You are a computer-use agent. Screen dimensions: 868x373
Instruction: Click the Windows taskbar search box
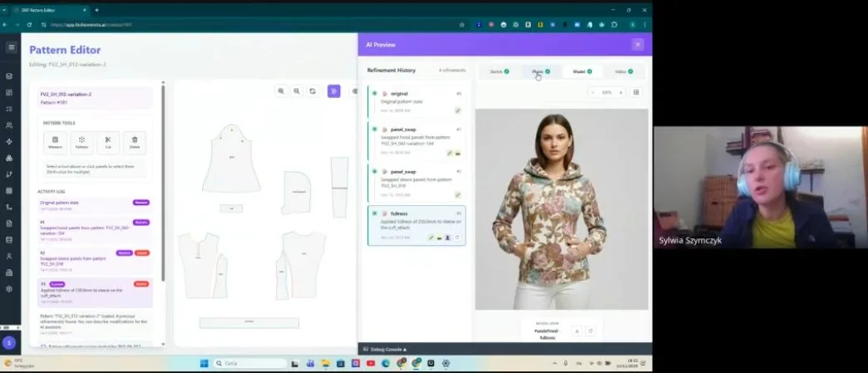pos(249,363)
